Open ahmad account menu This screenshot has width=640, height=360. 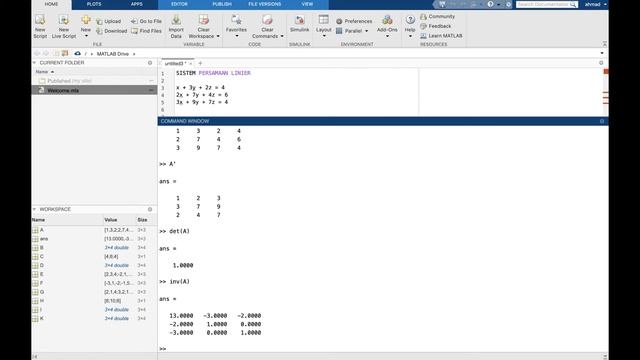(595, 4)
